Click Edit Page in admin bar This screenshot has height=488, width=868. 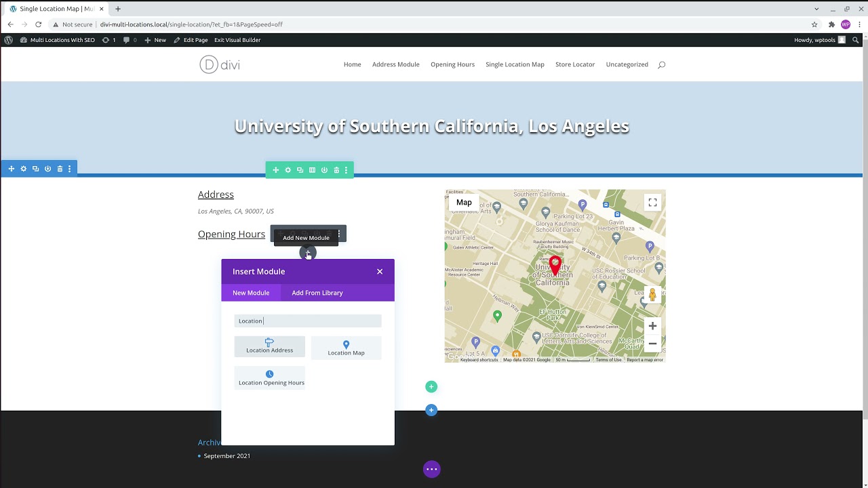coord(191,40)
